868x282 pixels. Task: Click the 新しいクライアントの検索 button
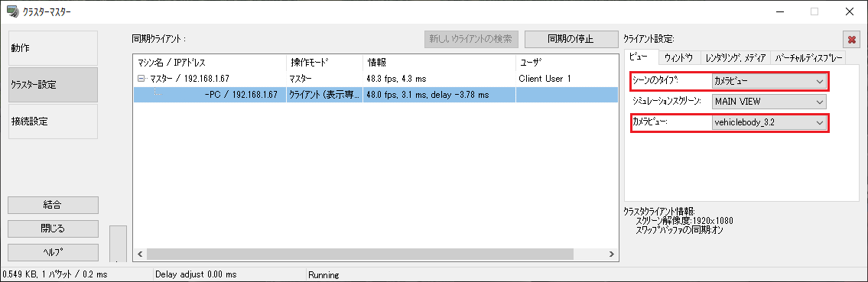click(471, 39)
